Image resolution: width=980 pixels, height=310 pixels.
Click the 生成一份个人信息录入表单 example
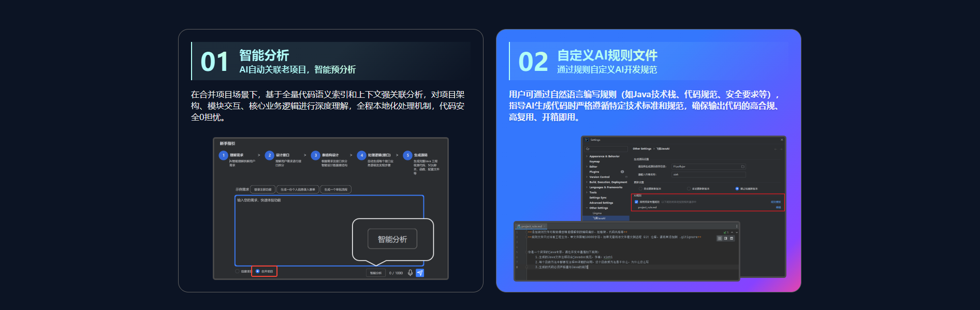coord(298,189)
